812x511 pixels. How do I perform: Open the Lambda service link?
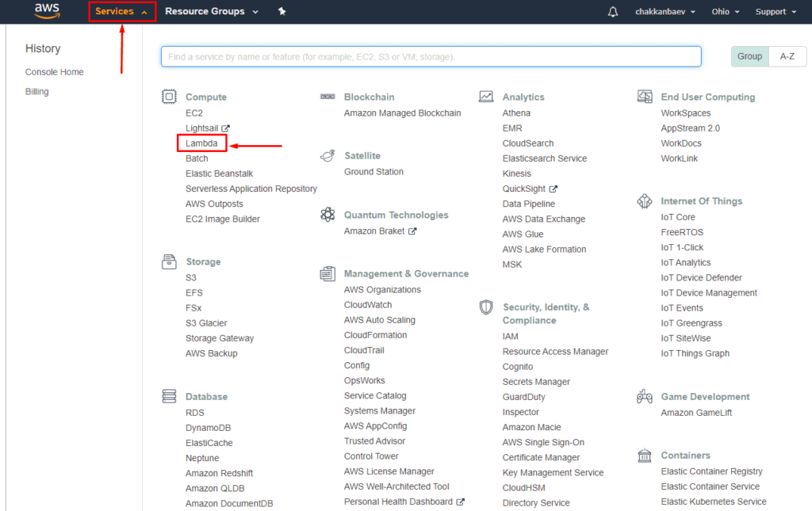(201, 143)
